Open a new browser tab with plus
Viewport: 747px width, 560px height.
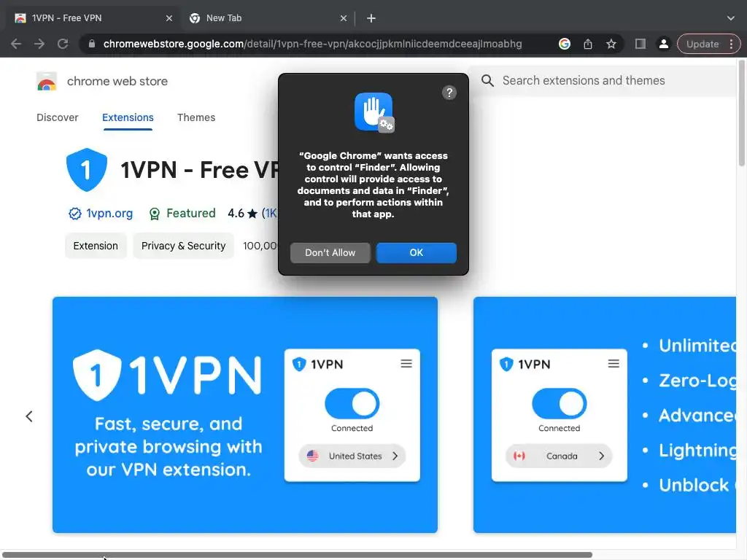tap(371, 18)
